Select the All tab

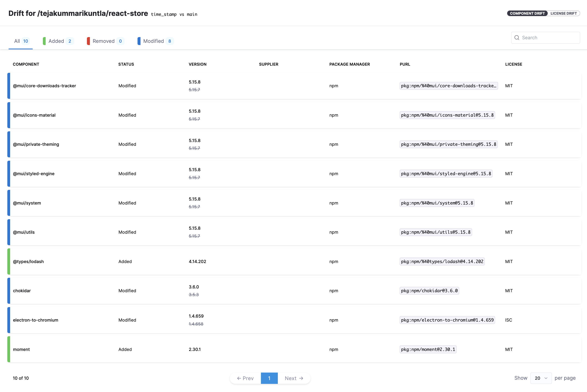(x=21, y=41)
